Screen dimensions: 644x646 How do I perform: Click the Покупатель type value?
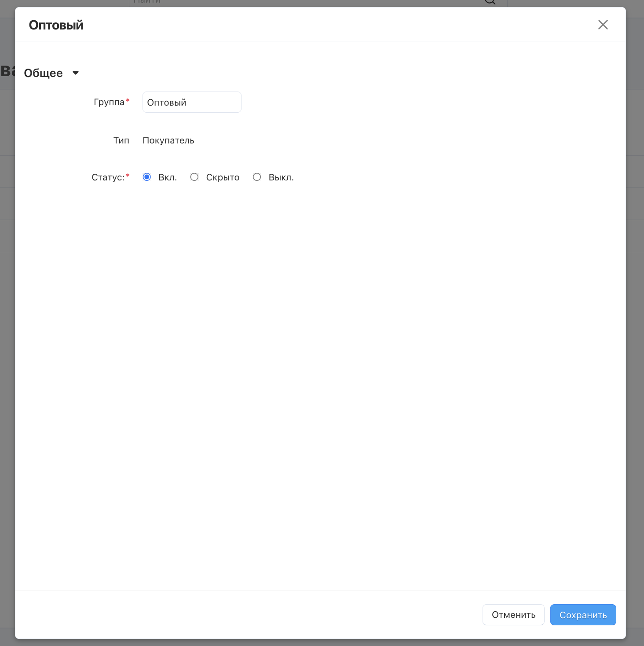[168, 140]
